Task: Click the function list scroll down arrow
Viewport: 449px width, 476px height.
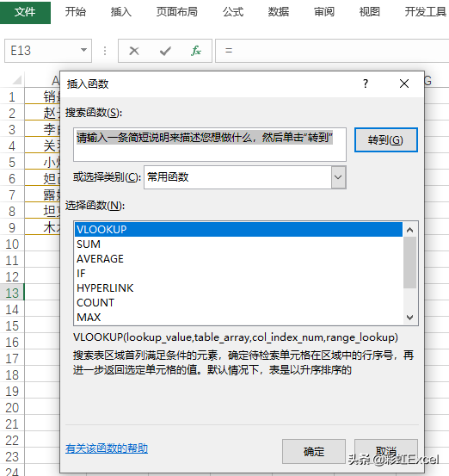Action: (x=410, y=318)
